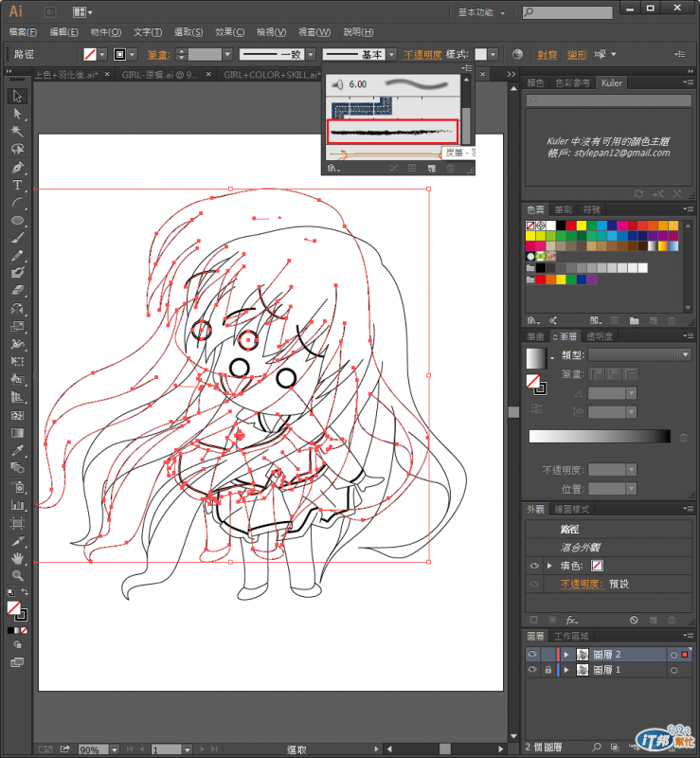Click 圖層 2 target circle
The width and height of the screenshot is (700, 758).
click(673, 655)
